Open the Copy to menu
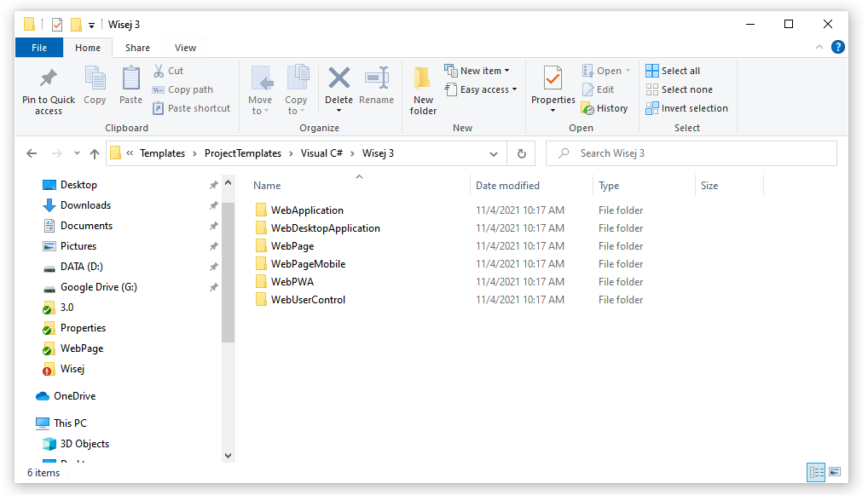This screenshot has height=495, width=868. pos(296,90)
